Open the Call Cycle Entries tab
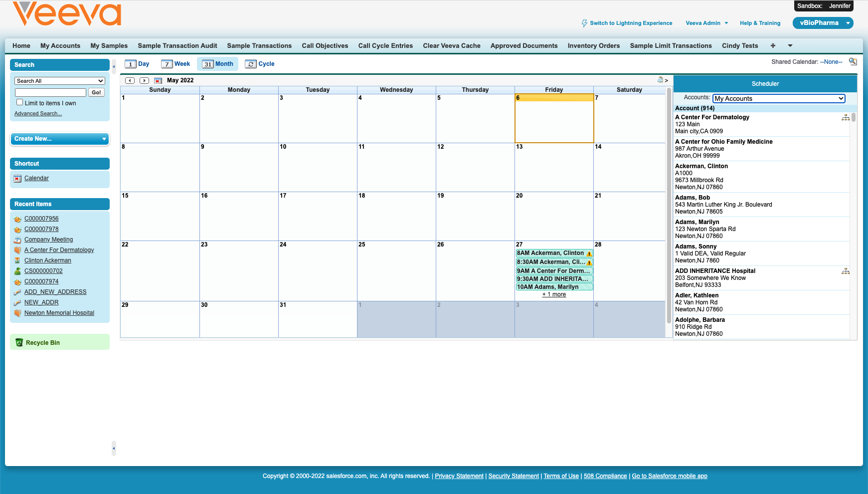868x494 pixels. pos(385,46)
